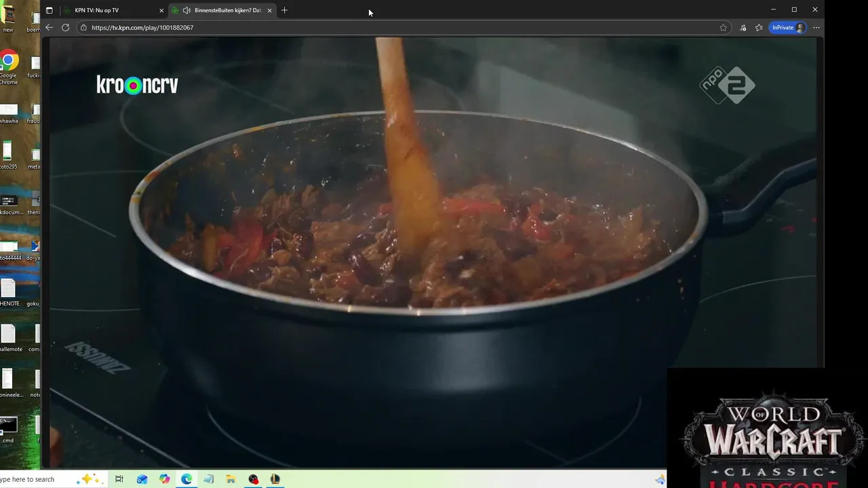
Task: Open the tab actions menu icon
Action: pyautogui.click(x=50, y=10)
